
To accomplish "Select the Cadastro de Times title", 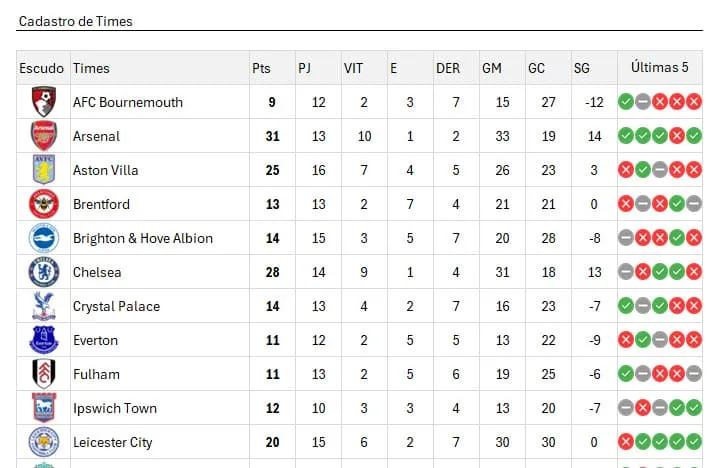I will click(76, 21).
